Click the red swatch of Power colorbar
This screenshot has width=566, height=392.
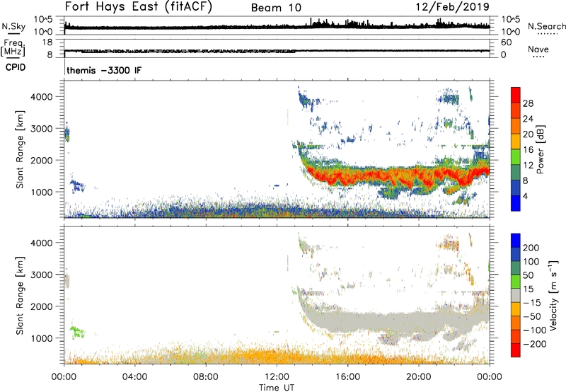pyautogui.click(x=516, y=95)
